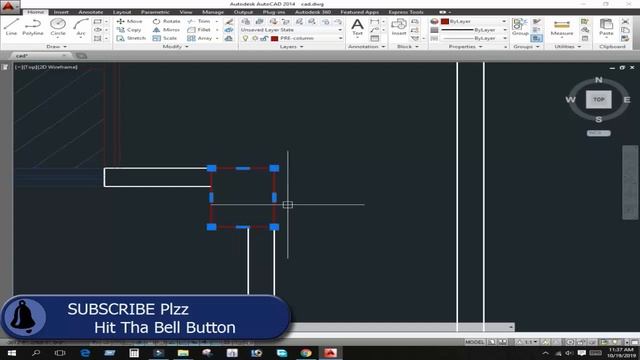Image resolution: width=640 pixels, height=360 pixels.
Task: Click the Trim command
Action: (199, 21)
